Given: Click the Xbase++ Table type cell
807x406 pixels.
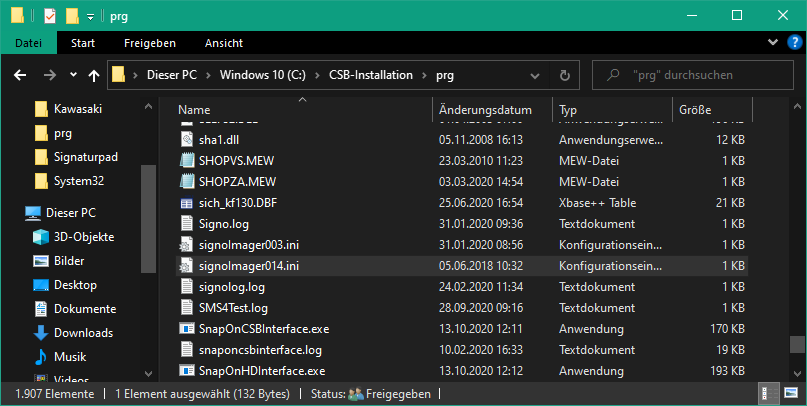Looking at the screenshot, I should tap(598, 203).
